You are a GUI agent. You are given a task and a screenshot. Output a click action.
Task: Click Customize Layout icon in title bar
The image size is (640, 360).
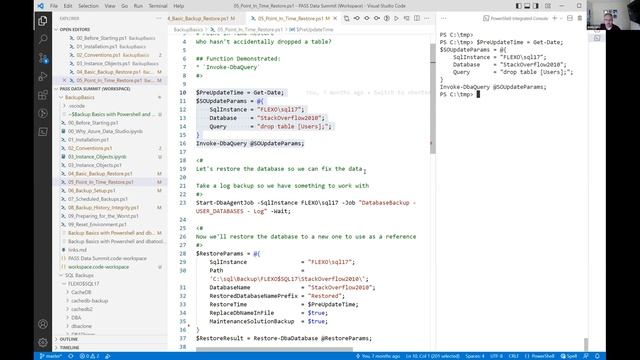[548, 6]
